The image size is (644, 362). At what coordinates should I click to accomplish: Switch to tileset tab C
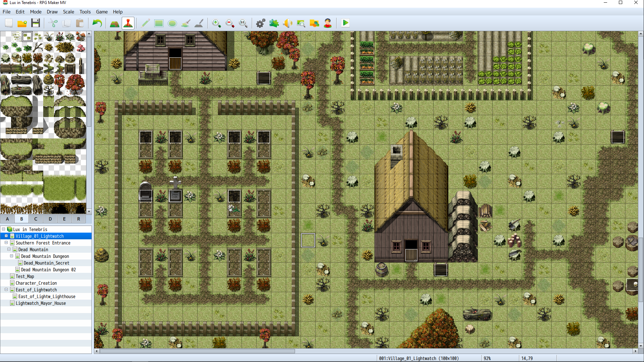36,219
